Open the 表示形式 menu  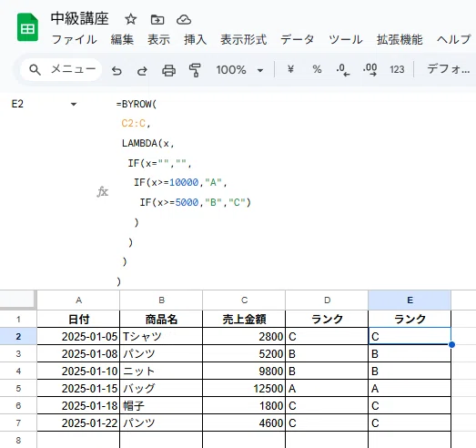[244, 40]
